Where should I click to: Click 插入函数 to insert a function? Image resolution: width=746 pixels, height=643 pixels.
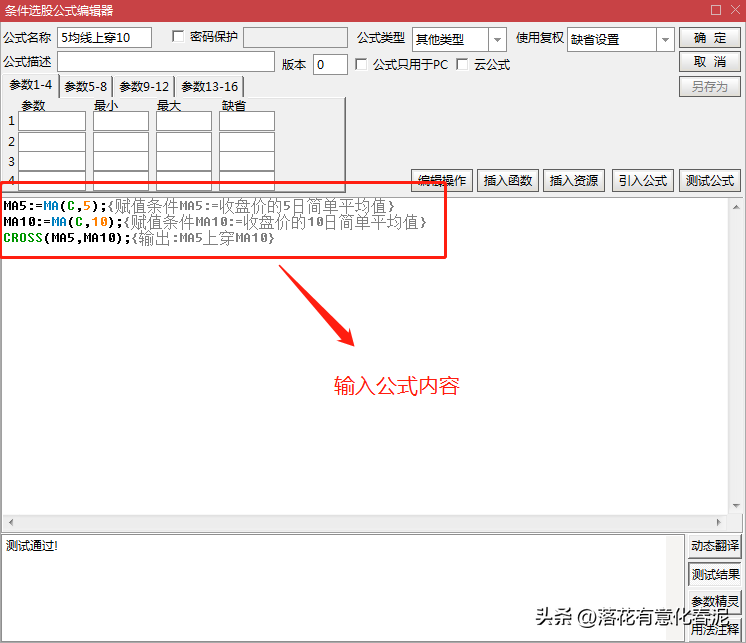pos(508,181)
